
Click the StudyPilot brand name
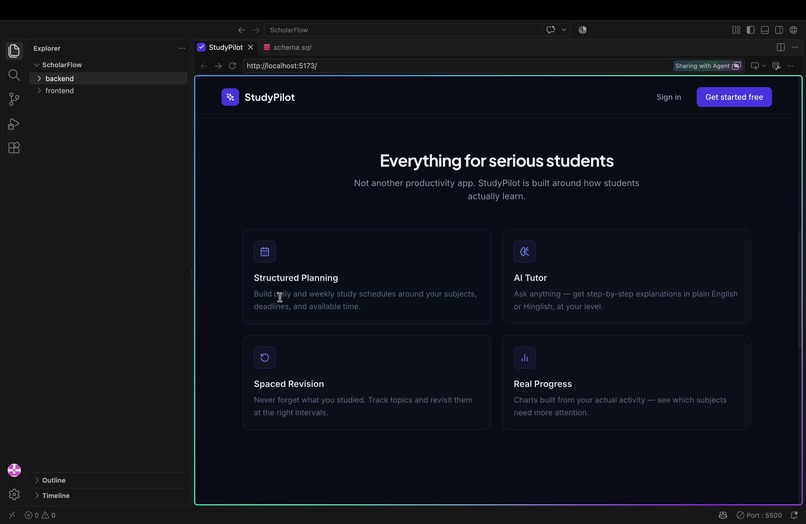tap(269, 97)
